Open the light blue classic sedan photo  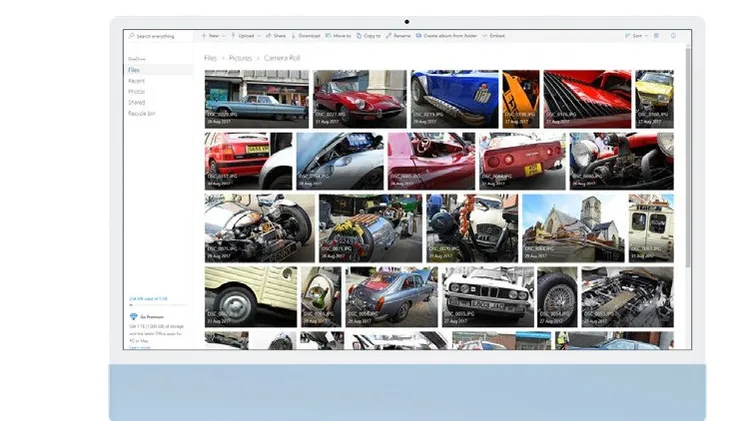tap(257, 99)
